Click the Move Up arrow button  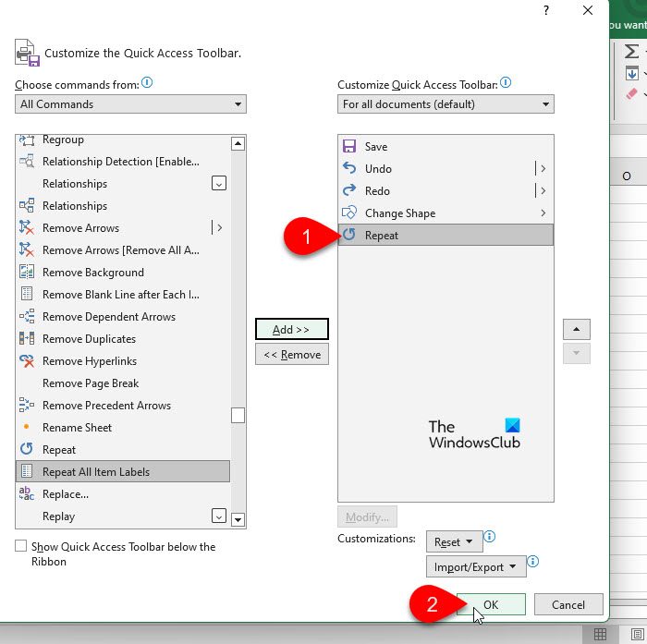click(577, 330)
